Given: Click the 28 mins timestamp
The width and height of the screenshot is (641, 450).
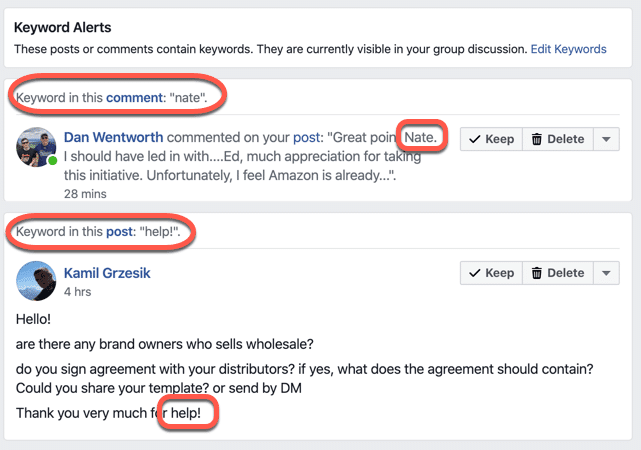Looking at the screenshot, I should [85, 194].
